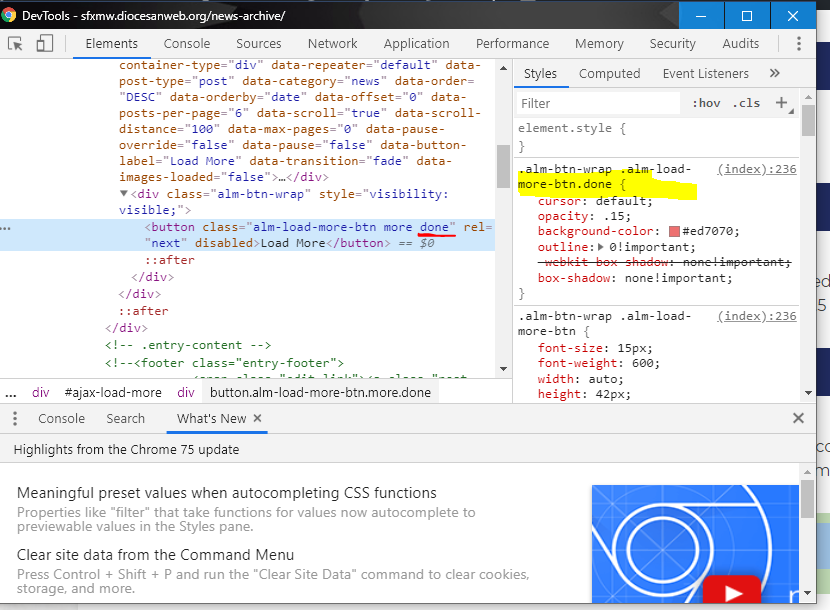Toggle the .cls element classes panel

746,103
